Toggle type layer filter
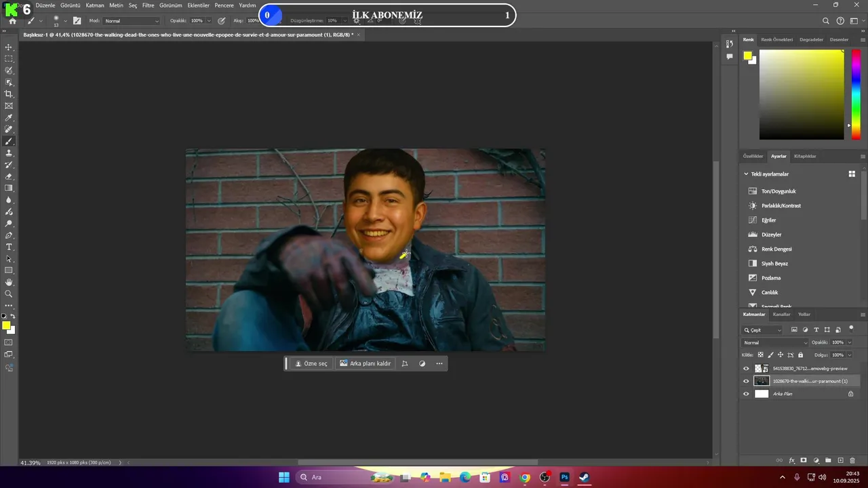 pyautogui.click(x=816, y=330)
